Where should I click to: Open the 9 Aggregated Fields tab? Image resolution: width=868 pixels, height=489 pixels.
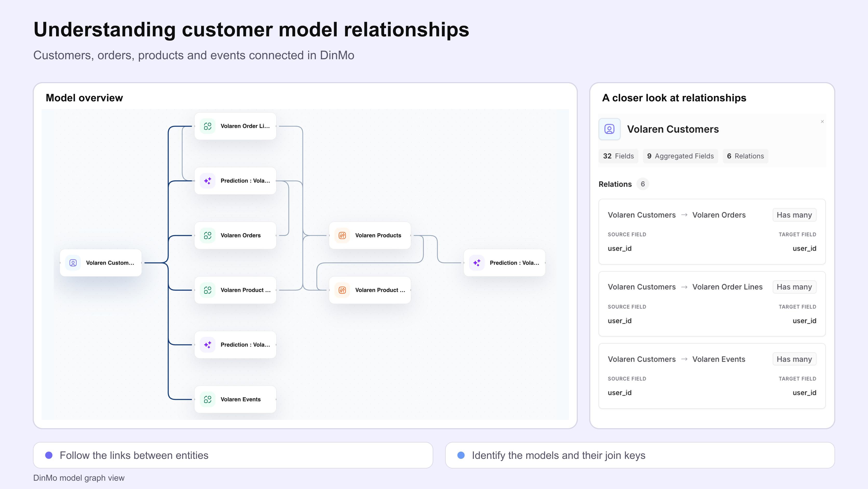pos(680,156)
